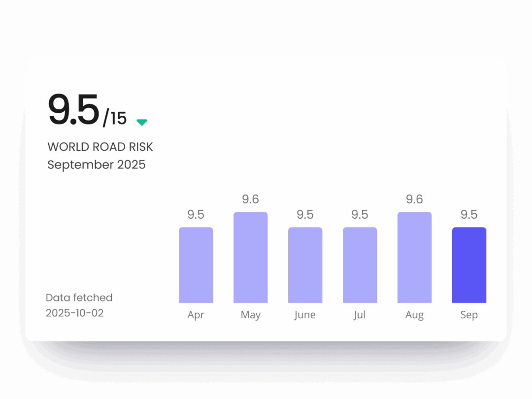Click the 9.5 value above Sep bar
Screen dimensions: 532x399
click(469, 215)
